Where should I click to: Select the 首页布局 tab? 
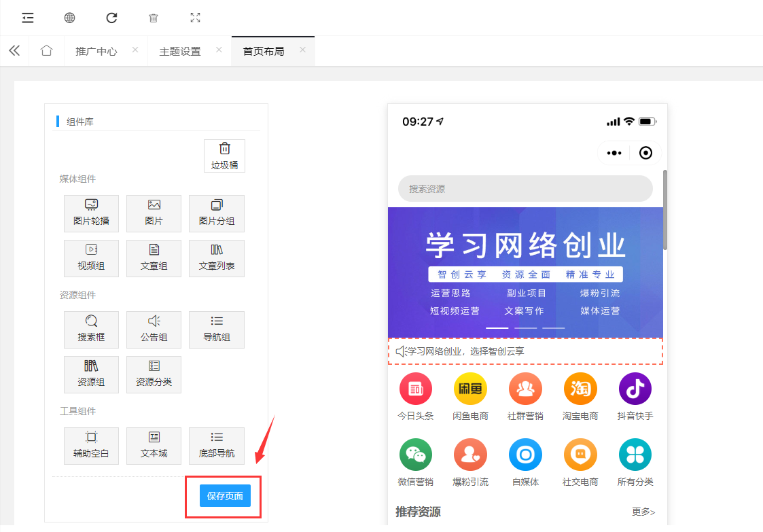(x=264, y=51)
